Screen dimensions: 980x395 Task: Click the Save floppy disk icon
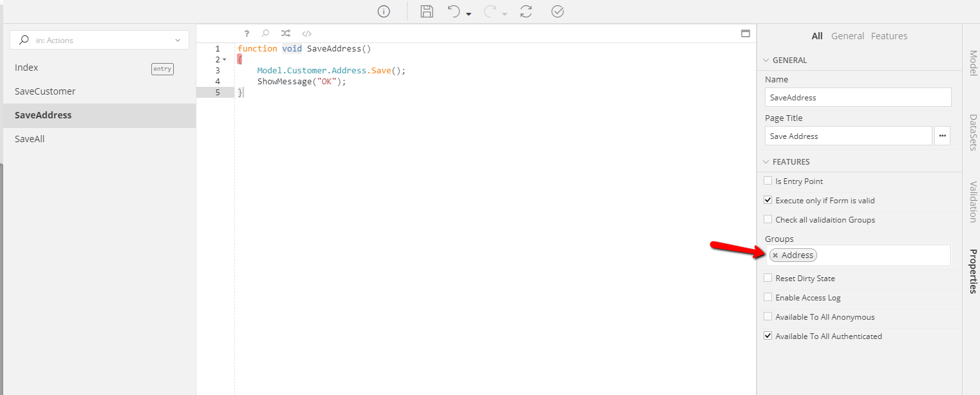pos(426,12)
